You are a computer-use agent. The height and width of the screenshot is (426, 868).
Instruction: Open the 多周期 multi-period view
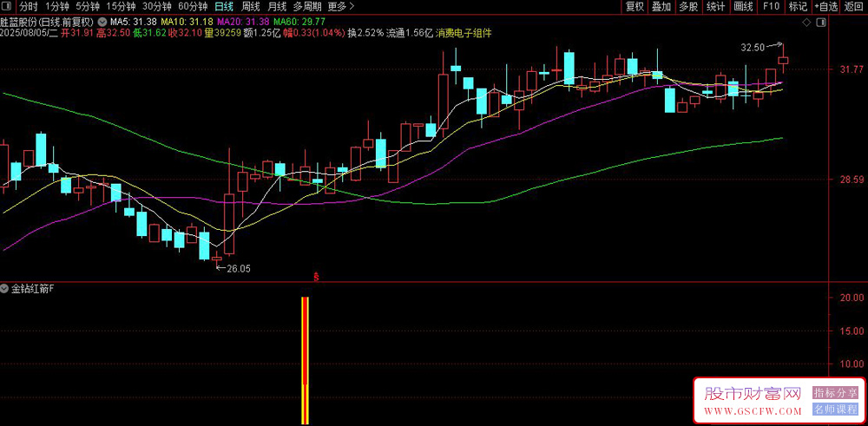coord(306,7)
